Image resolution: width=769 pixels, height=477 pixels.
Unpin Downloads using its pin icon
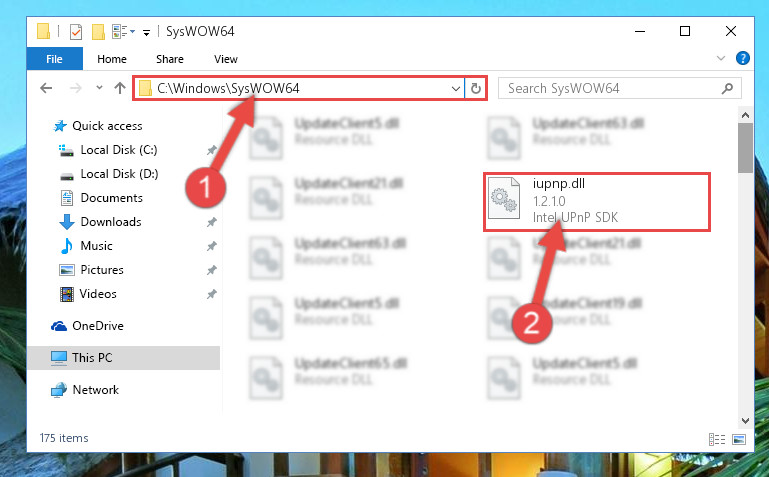point(211,222)
